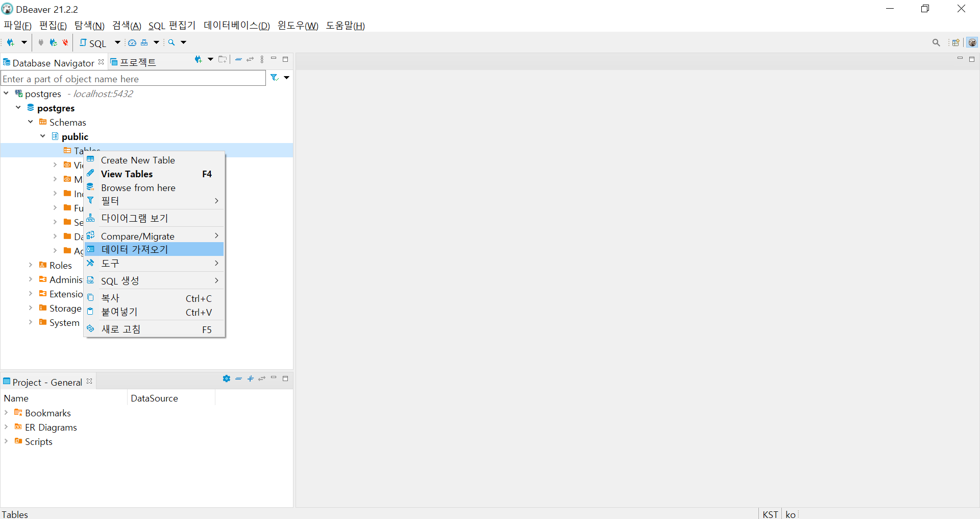
Task: Click the navigator New Connection plug icon
Action: coord(199,60)
